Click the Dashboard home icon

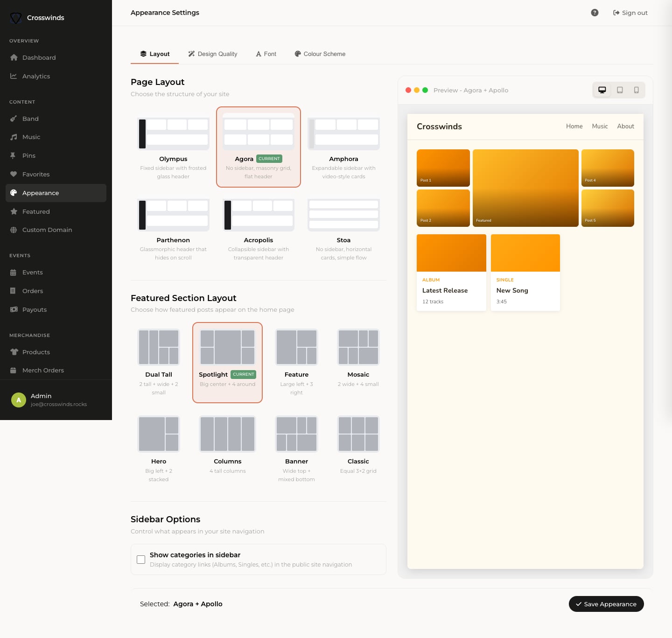[14, 57]
